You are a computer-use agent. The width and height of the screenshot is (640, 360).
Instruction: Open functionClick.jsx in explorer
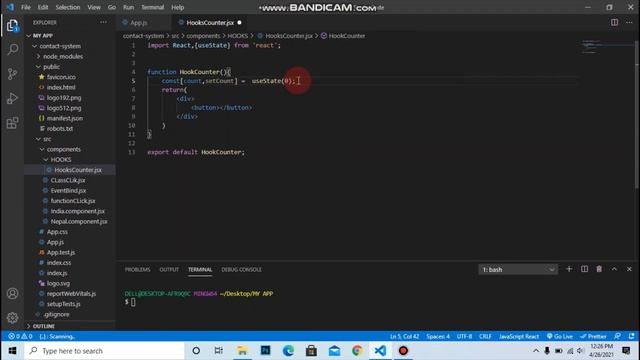pos(73,201)
